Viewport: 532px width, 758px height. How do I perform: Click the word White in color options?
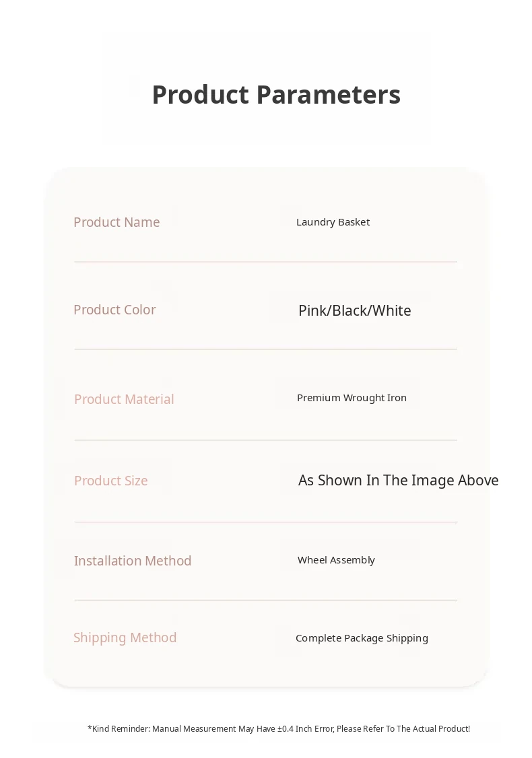[392, 310]
